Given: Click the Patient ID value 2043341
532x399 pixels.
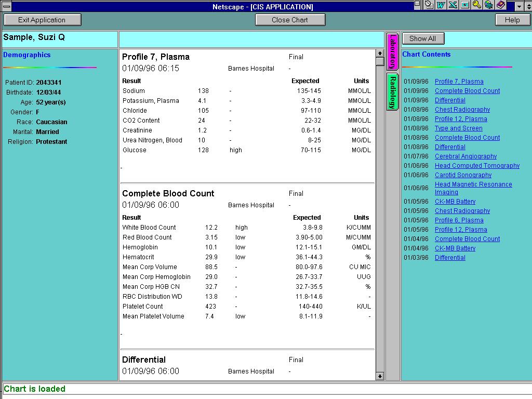Looking at the screenshot, I should coord(48,83).
